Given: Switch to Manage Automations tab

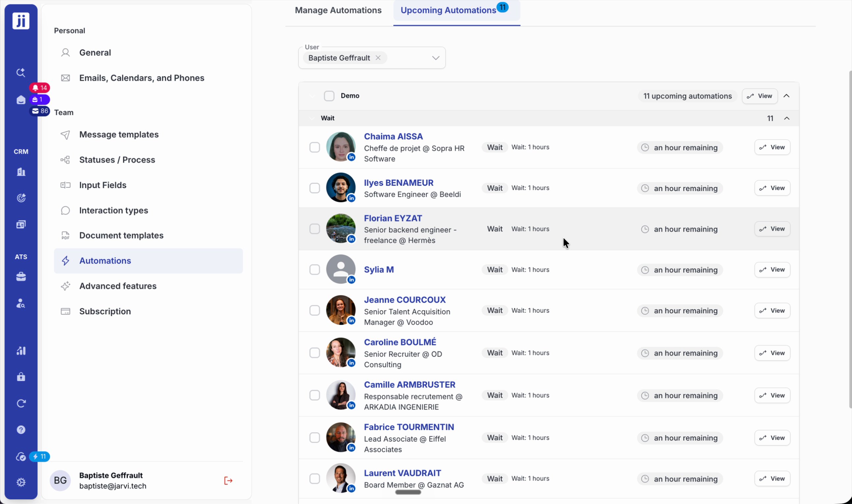Looking at the screenshot, I should 338,10.
